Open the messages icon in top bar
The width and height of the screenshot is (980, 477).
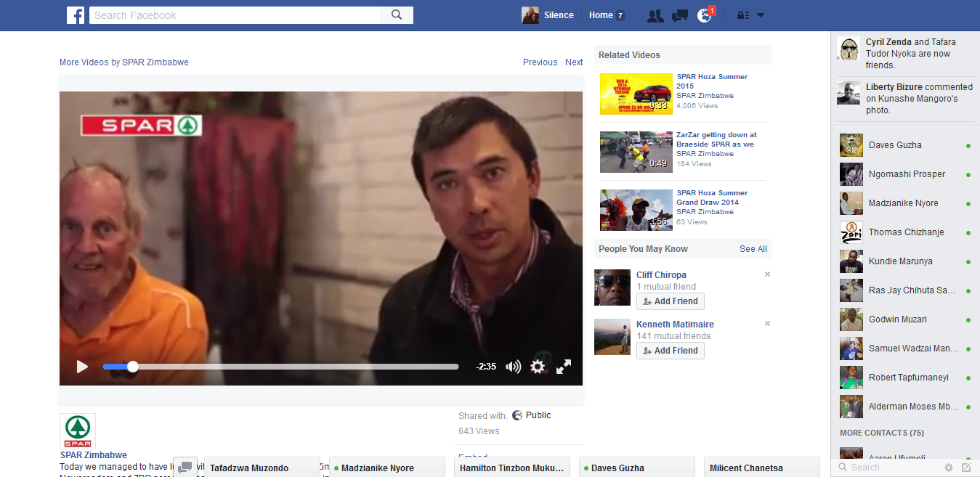[680, 15]
